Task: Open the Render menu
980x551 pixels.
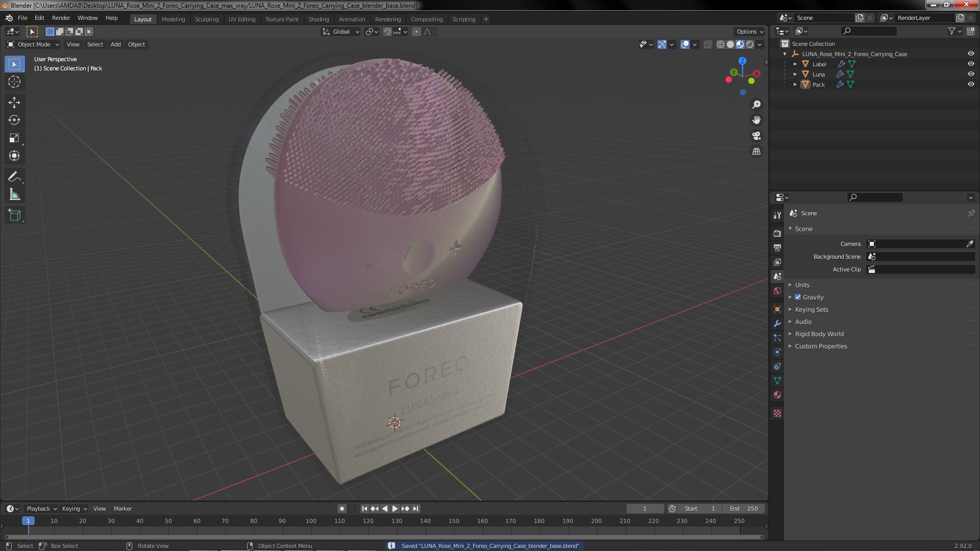Action: pos(61,18)
